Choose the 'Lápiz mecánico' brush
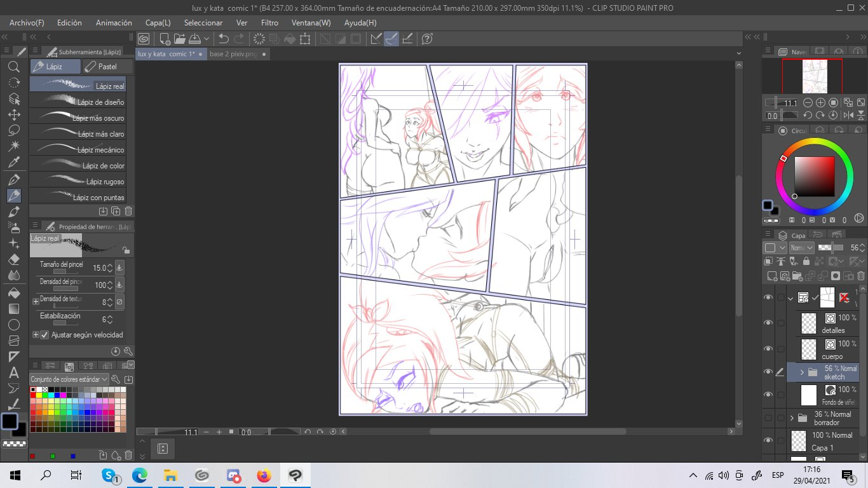 pos(78,149)
